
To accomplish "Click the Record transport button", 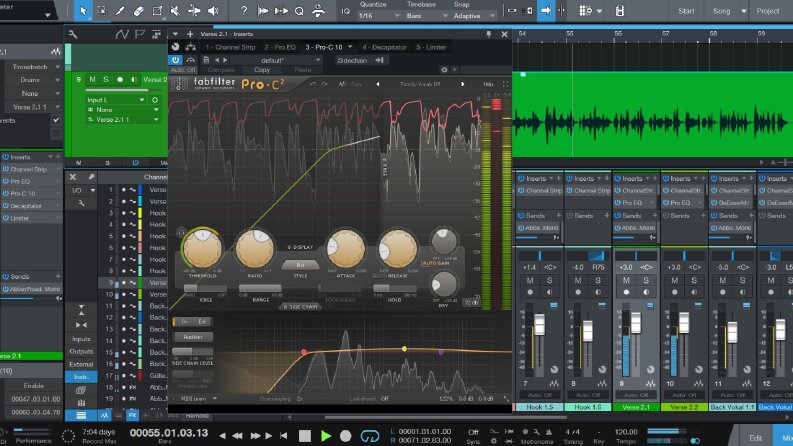I will pos(345,436).
